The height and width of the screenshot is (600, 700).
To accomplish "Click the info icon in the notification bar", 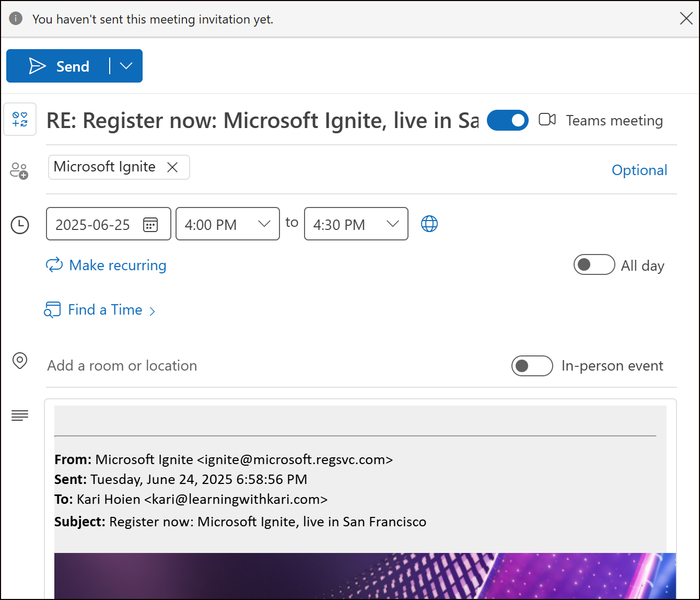I will pyautogui.click(x=16, y=19).
